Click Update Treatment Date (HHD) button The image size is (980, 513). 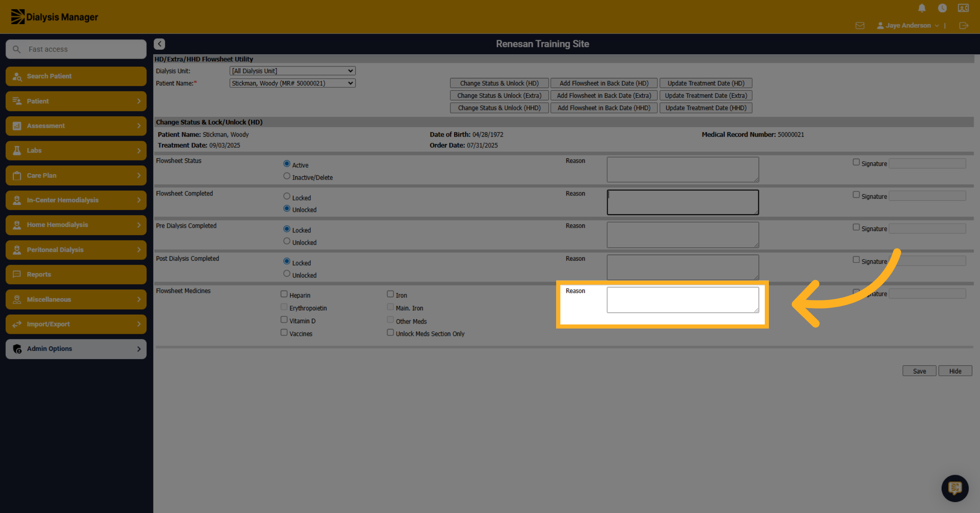click(x=706, y=108)
